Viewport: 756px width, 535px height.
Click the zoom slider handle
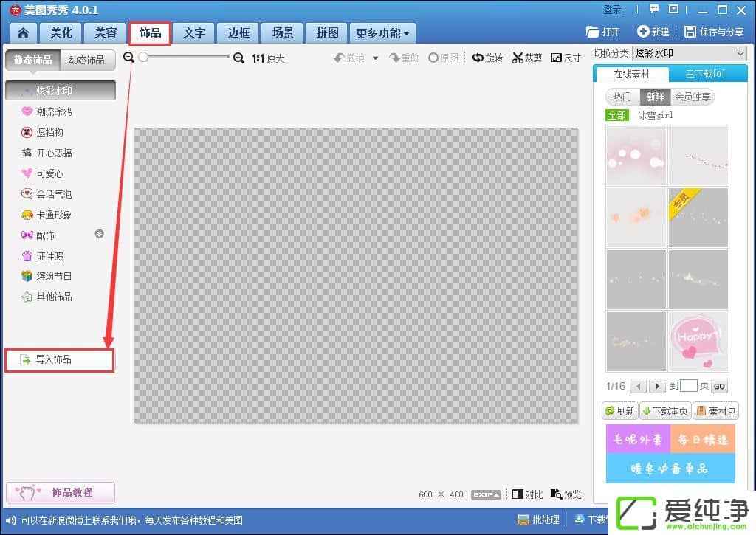click(x=142, y=58)
